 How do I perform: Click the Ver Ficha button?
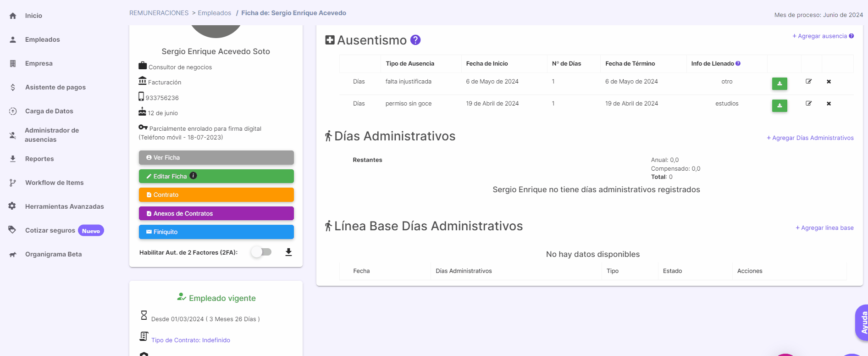pyautogui.click(x=216, y=157)
